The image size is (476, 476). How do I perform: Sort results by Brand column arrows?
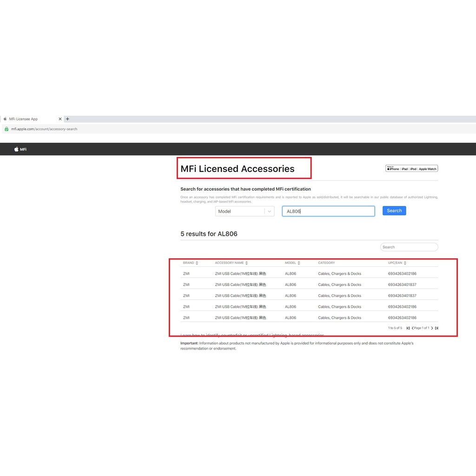tap(197, 263)
